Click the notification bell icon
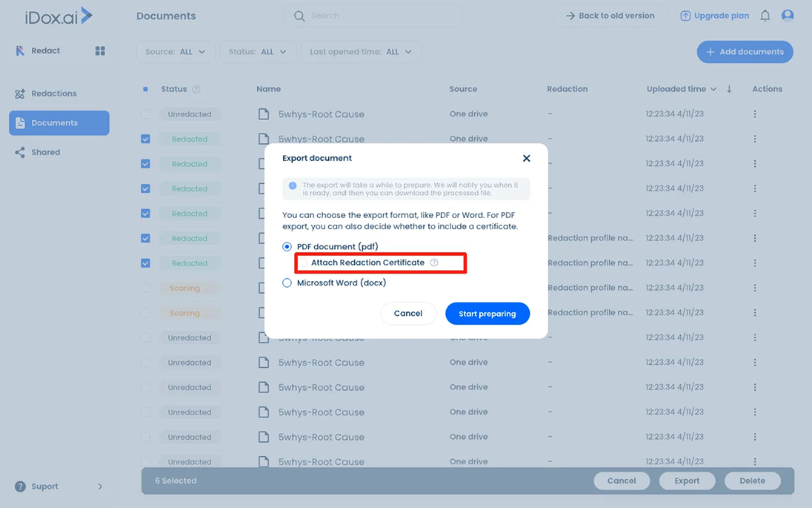This screenshot has height=508, width=812. pyautogui.click(x=765, y=16)
